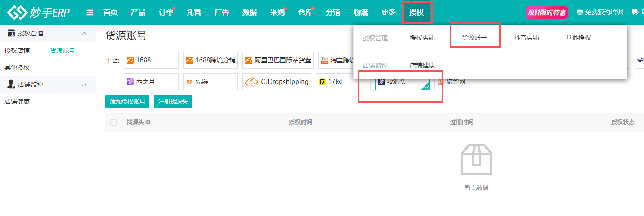Select the 福链 platform tile

[x=210, y=82]
